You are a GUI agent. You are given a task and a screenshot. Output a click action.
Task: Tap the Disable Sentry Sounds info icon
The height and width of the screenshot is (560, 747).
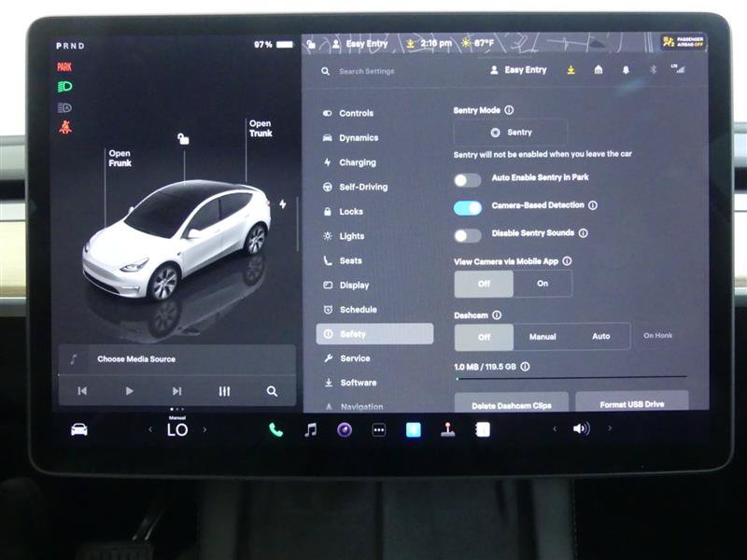[583, 232]
